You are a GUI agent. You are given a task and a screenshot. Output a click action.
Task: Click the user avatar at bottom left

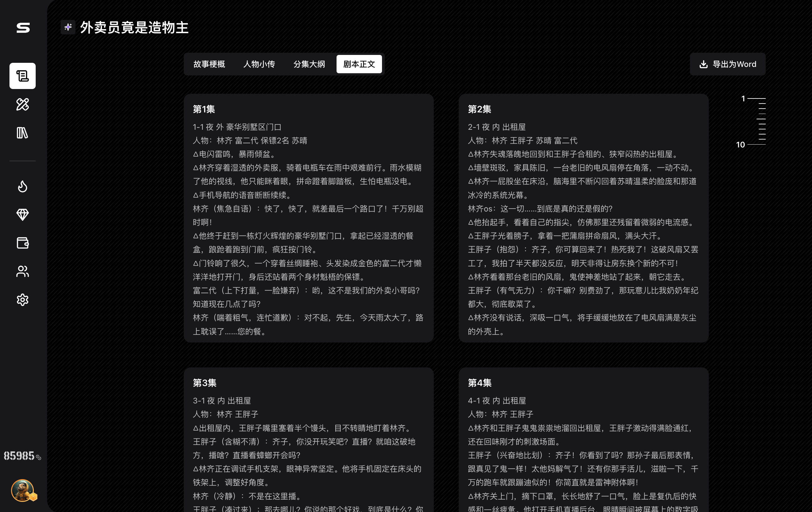(x=23, y=491)
